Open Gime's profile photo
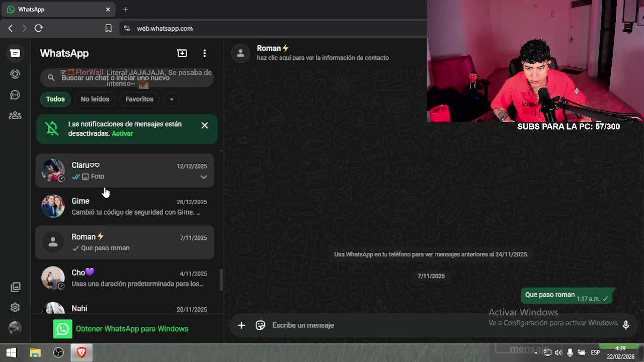The width and height of the screenshot is (644, 362). pos(53,207)
